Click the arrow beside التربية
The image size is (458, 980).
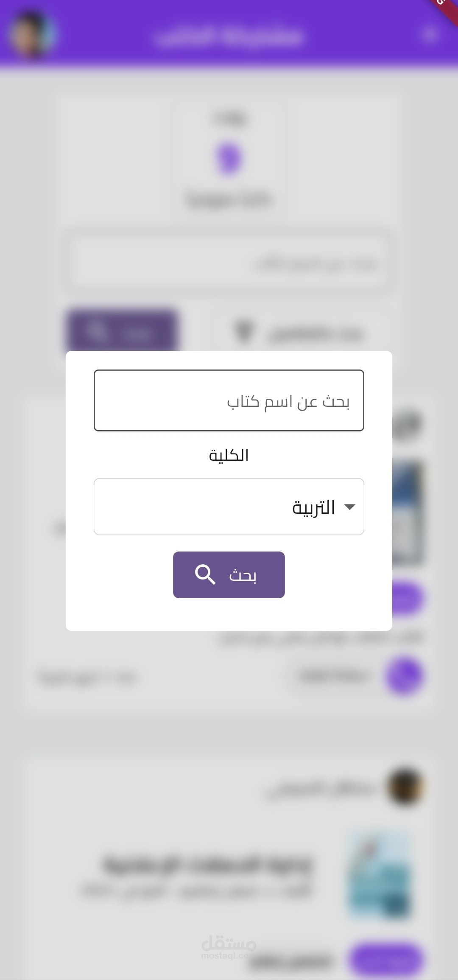point(350,507)
